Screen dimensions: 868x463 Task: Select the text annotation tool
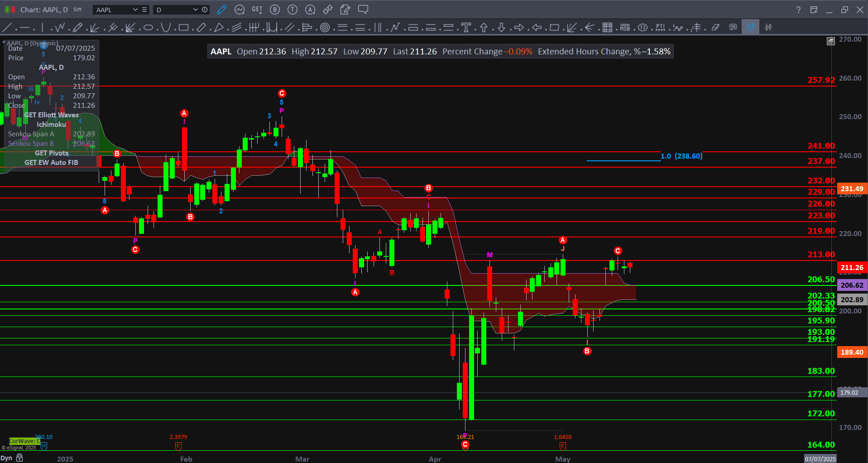466,28
